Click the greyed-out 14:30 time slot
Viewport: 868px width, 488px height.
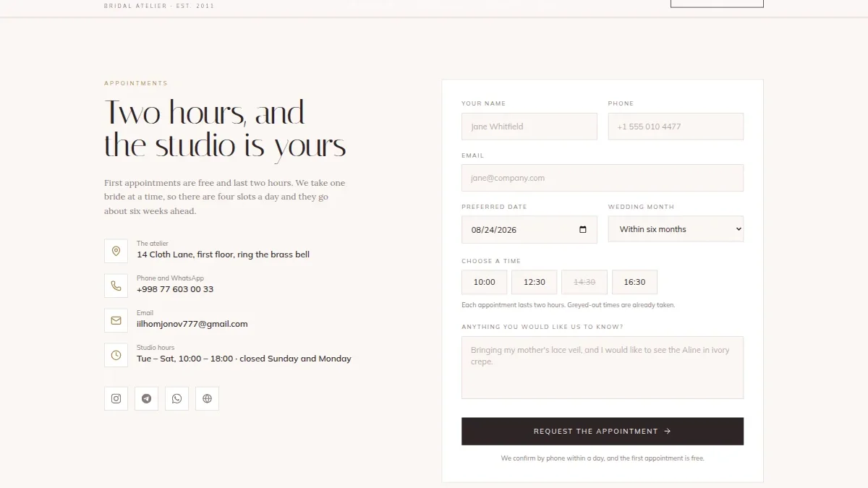584,282
